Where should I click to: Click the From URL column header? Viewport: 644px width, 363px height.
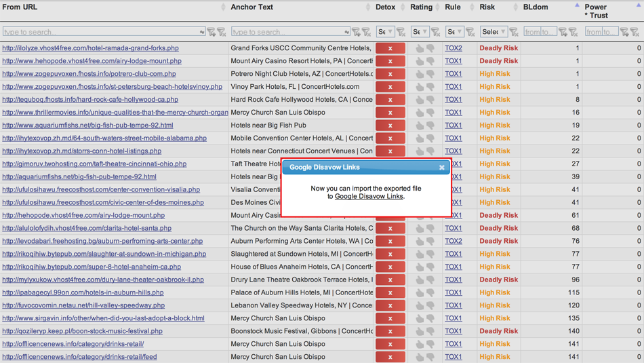pyautogui.click(x=20, y=7)
